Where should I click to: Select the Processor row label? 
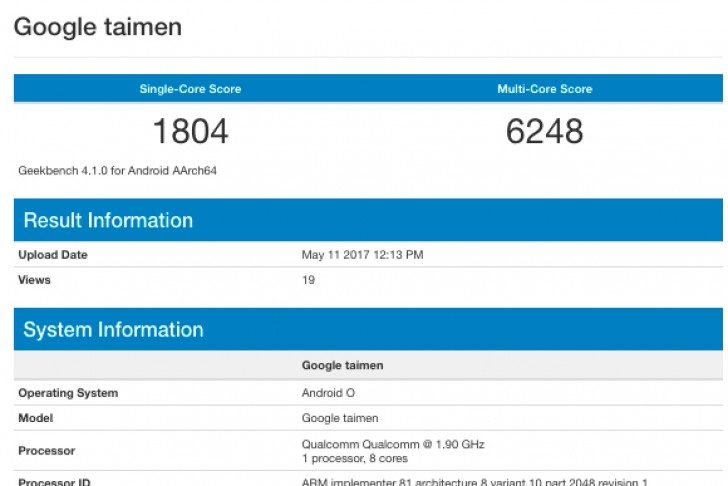(x=46, y=451)
